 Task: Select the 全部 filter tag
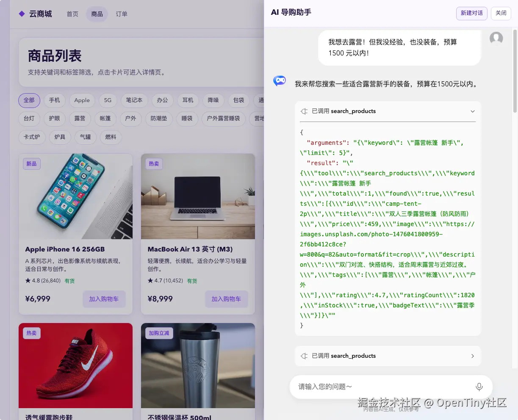29,100
